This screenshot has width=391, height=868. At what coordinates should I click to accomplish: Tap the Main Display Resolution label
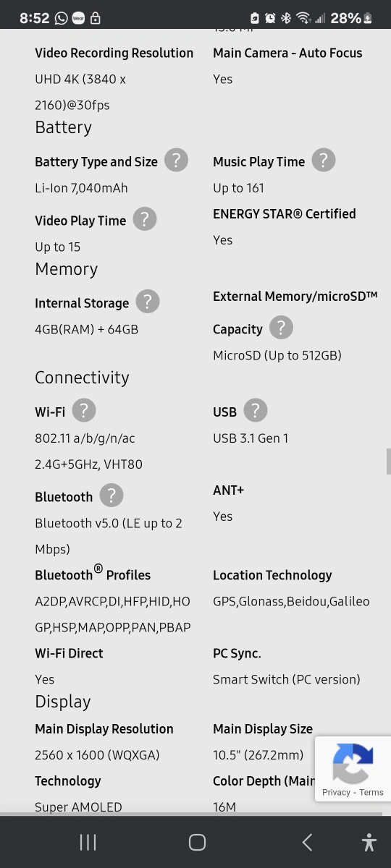[104, 728]
